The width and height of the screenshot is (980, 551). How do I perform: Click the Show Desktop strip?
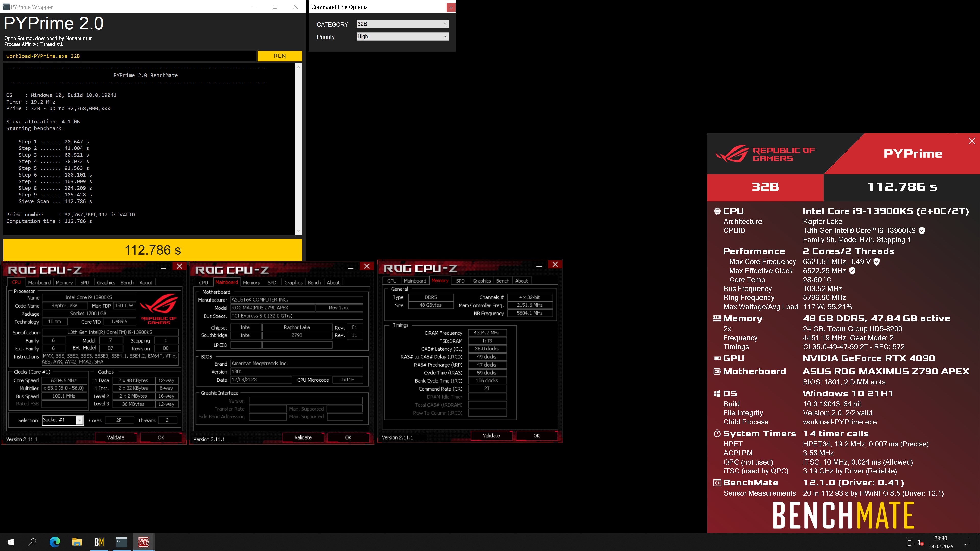coord(978,542)
